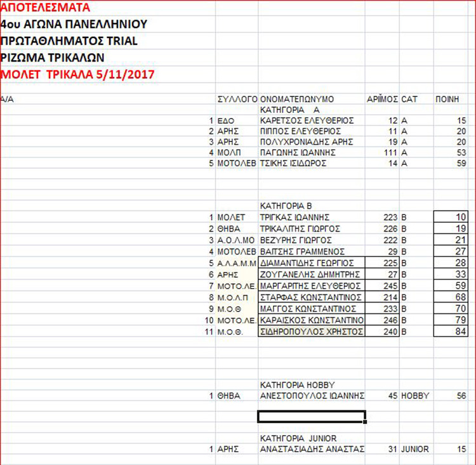The image size is (476, 465).
Task: Select the name ΤΣΙΚΗΣ ΙΣΙΔΩΡΟΣ
Action: [293, 163]
